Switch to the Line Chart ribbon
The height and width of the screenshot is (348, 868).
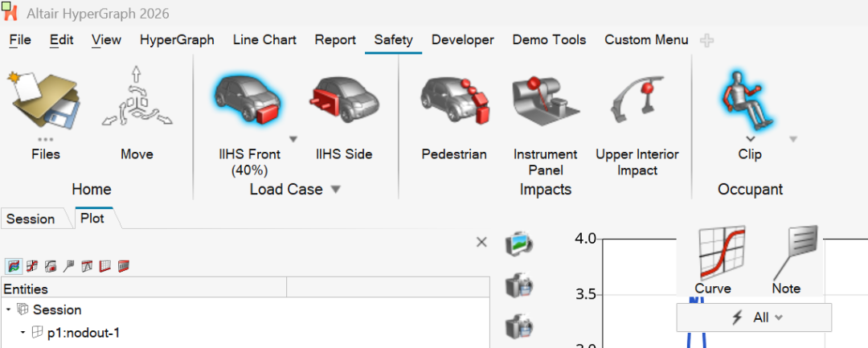(264, 40)
